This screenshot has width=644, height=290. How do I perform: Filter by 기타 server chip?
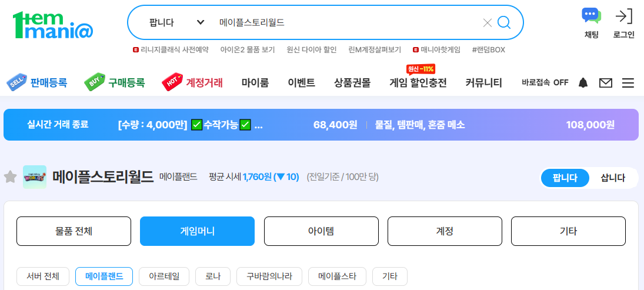[390, 276]
